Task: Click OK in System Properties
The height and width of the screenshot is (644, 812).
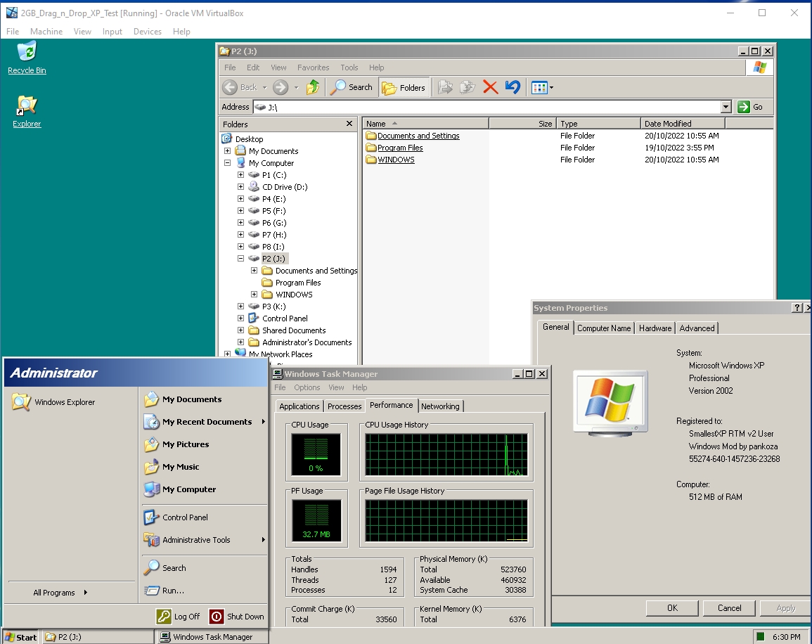Action: pos(672,608)
